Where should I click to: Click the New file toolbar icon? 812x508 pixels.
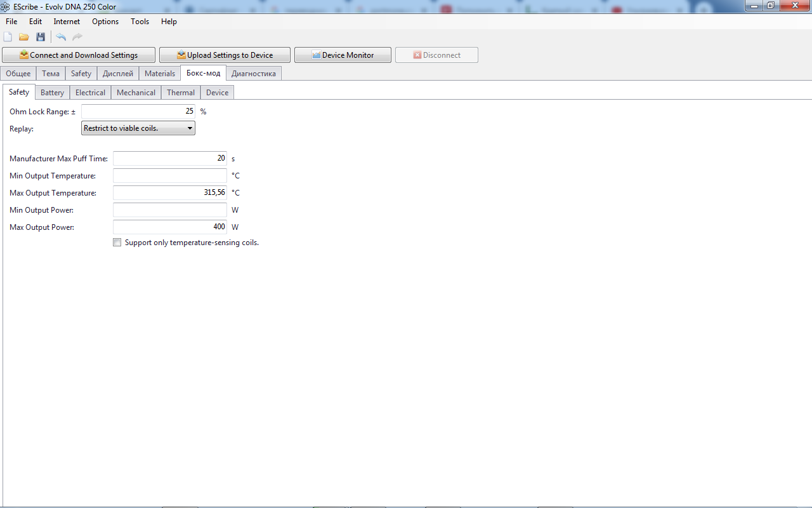8,37
